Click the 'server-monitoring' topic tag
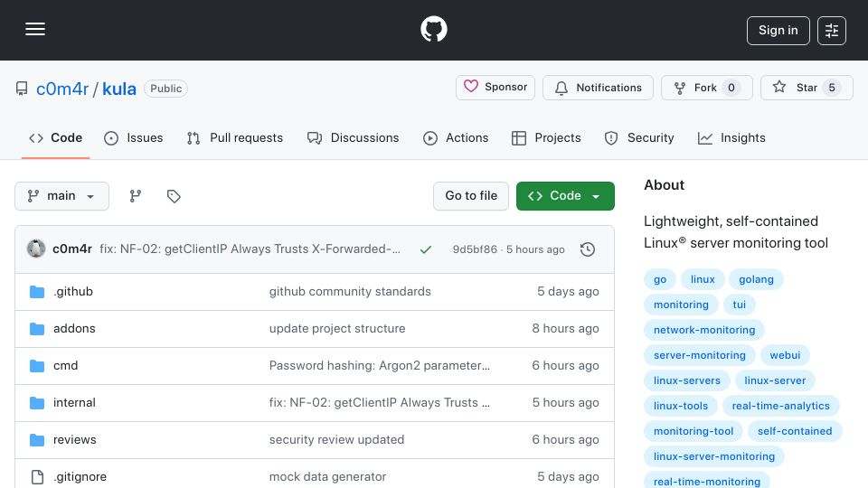Viewport: 868px width, 488px height. 699,356
